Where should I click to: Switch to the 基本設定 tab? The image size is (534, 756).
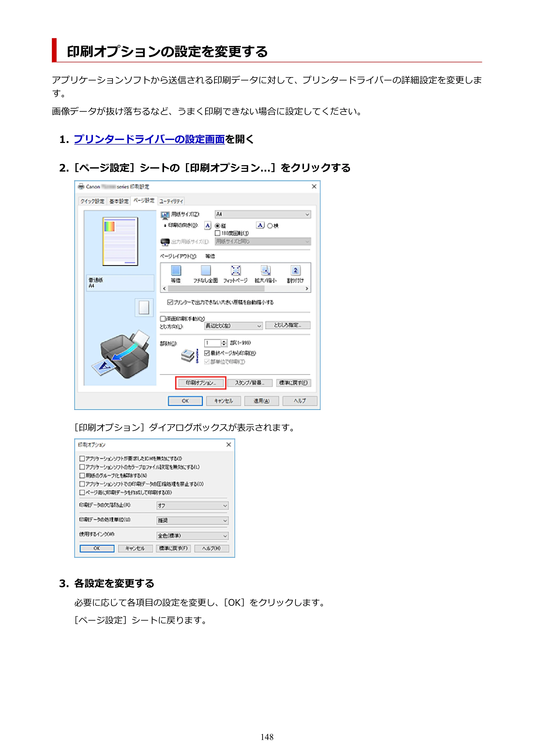pyautogui.click(x=119, y=201)
